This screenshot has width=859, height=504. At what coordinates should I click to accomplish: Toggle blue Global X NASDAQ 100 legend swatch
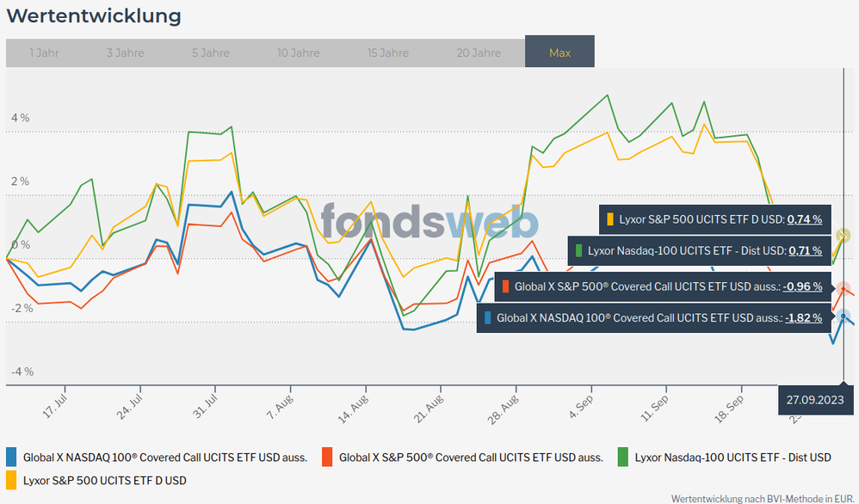[x=11, y=457]
